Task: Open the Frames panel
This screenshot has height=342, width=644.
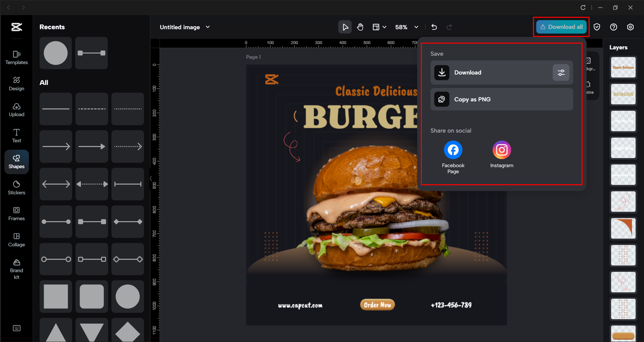Action: [x=16, y=213]
